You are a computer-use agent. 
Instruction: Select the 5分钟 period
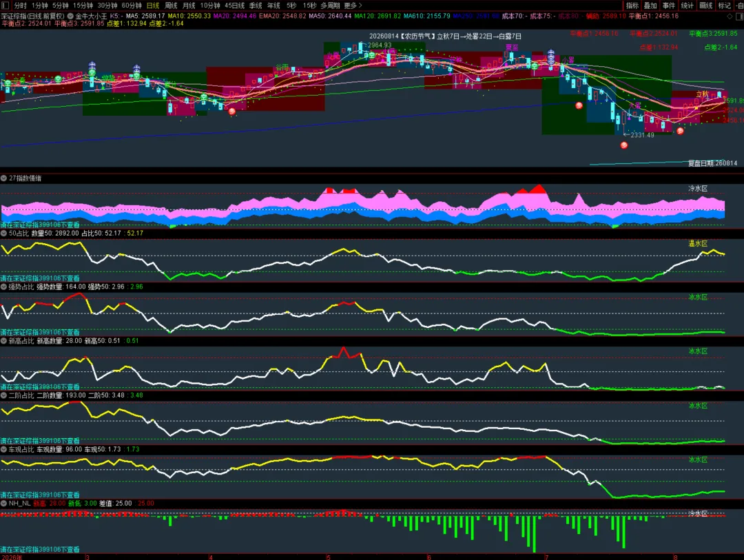[60, 6]
